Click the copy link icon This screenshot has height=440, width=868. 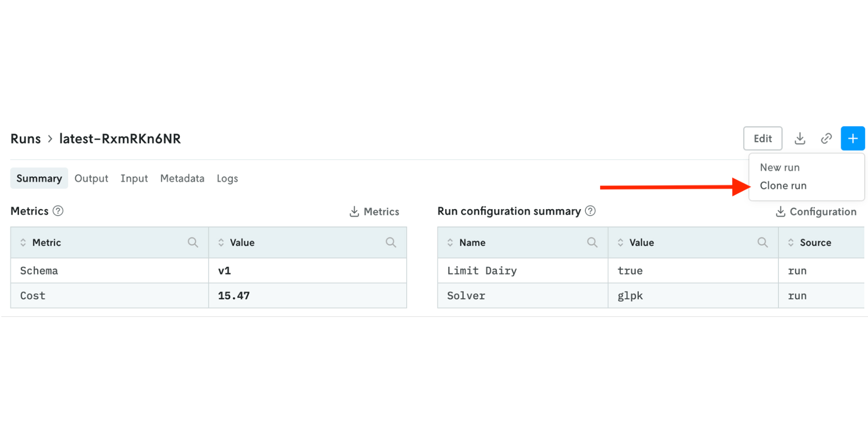pos(826,139)
